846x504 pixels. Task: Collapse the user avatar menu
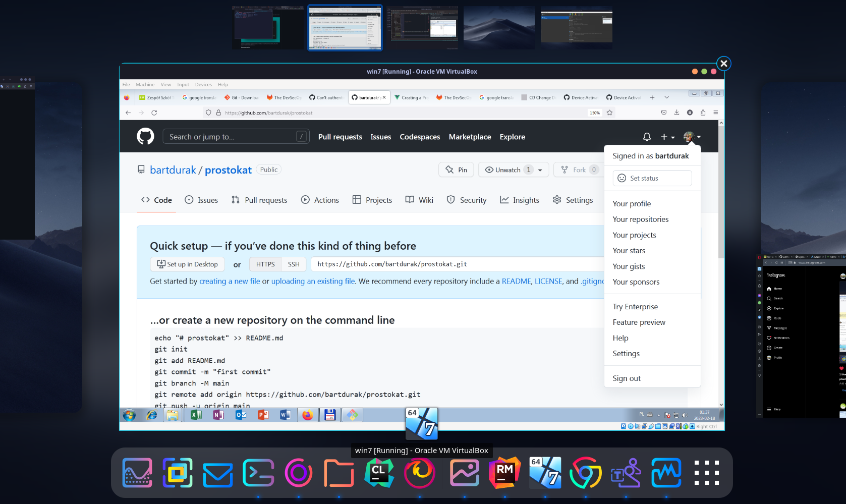(692, 137)
